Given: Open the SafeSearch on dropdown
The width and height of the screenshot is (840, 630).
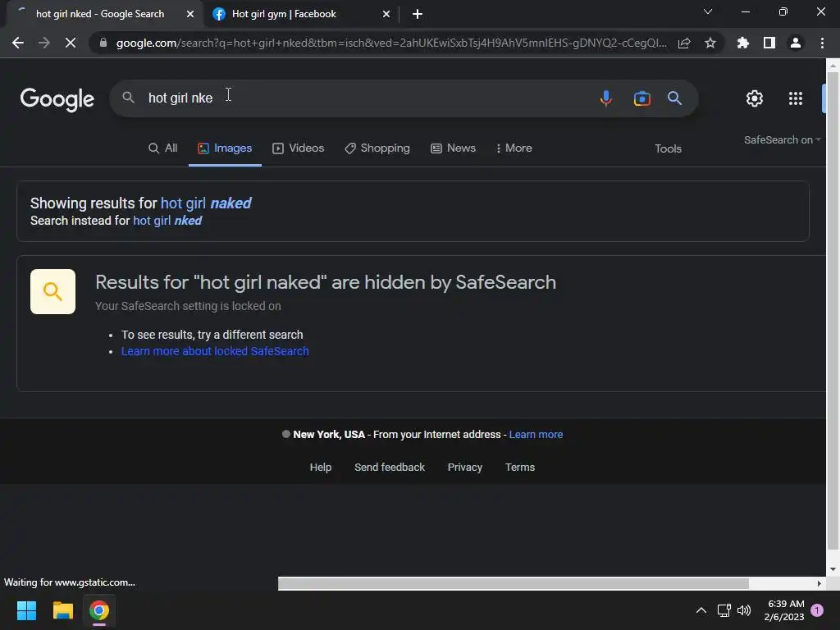Looking at the screenshot, I should tap(782, 139).
